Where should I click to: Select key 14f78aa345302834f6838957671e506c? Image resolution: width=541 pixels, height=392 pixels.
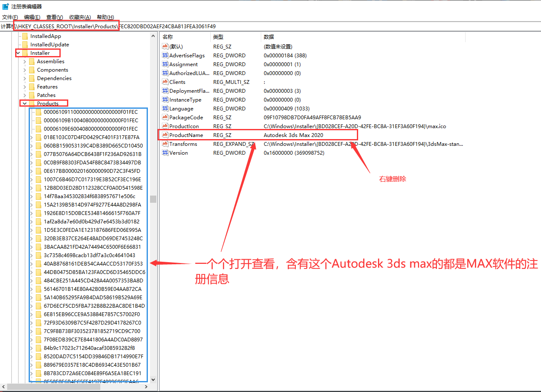point(89,196)
